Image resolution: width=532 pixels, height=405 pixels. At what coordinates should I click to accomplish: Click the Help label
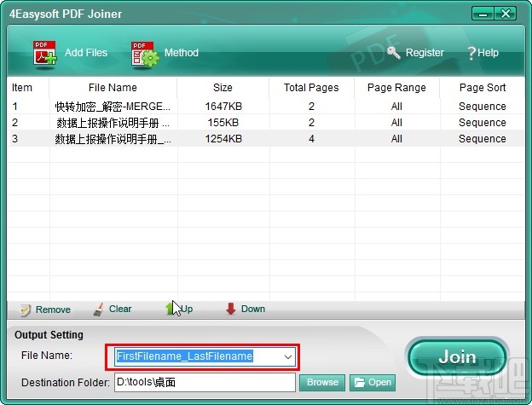[x=488, y=53]
